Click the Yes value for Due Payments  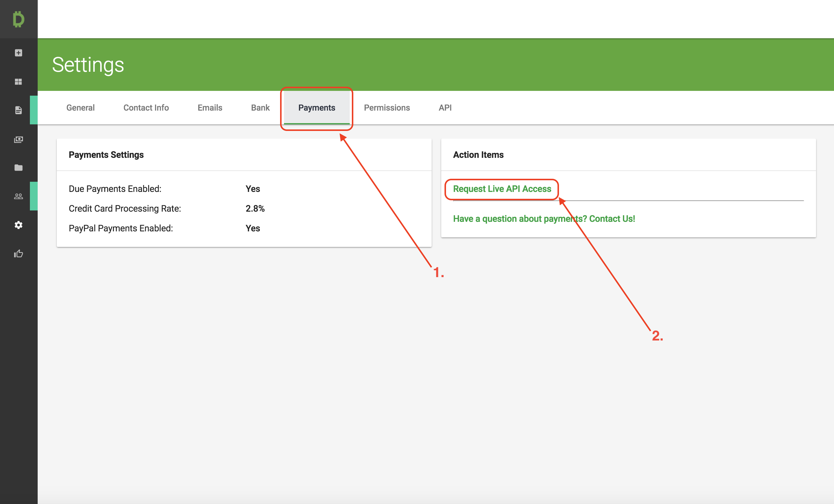click(253, 189)
